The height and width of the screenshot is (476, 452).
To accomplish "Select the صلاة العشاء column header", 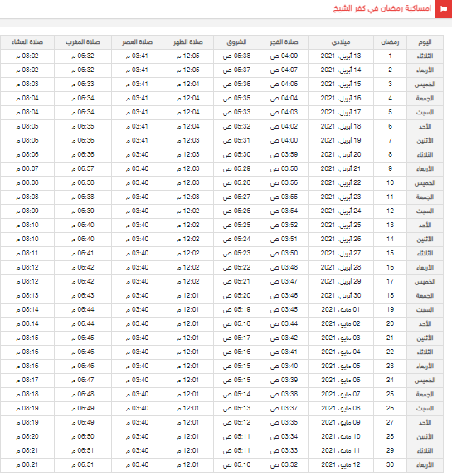I will pyautogui.click(x=27, y=42).
